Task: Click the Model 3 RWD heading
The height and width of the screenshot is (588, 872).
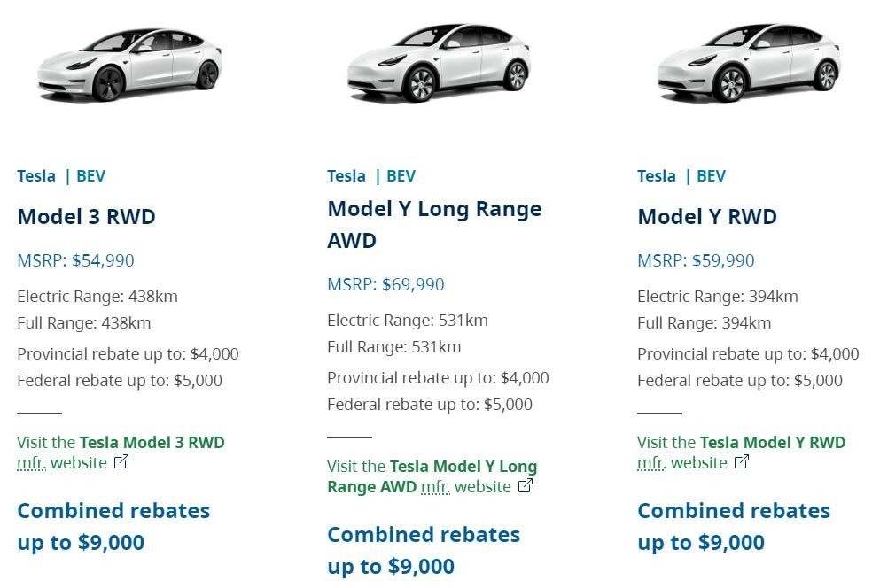Action: coord(86,217)
